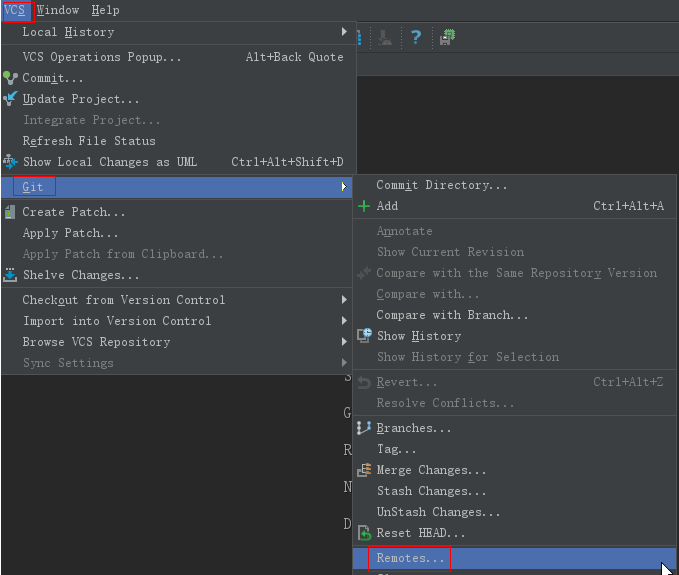Viewport: 679px width, 575px height.
Task: Click Shelve Changes... label
Action: click(x=81, y=275)
